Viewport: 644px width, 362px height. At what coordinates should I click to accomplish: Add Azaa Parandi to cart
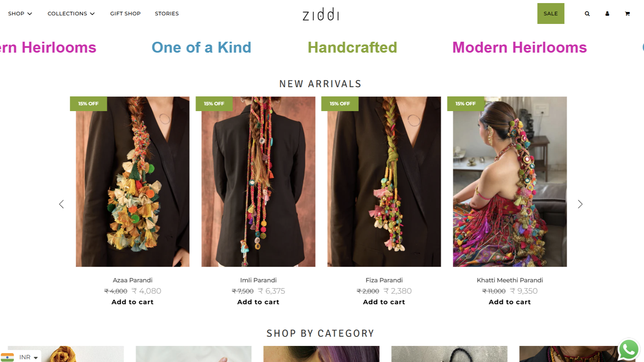pos(132,302)
